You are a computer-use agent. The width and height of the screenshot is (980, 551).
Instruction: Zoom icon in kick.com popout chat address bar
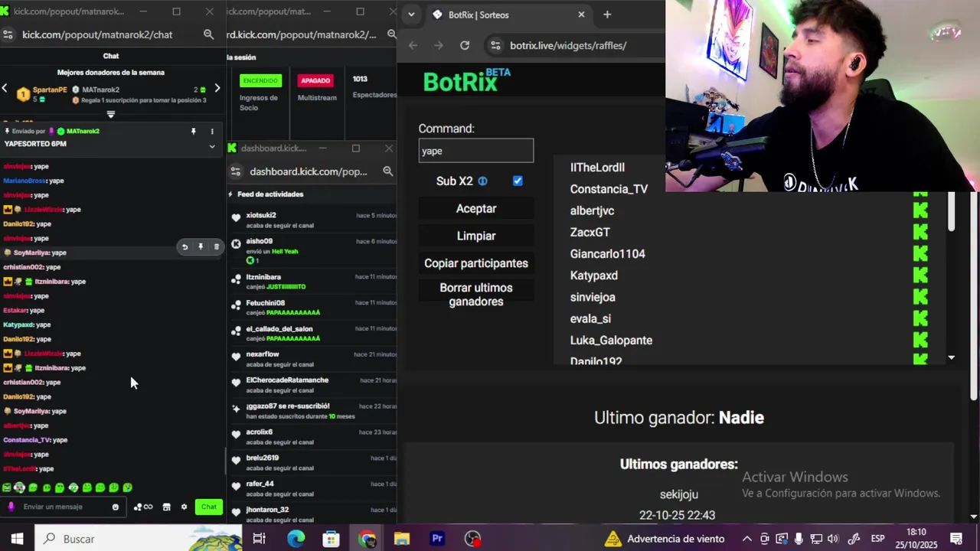208,34
